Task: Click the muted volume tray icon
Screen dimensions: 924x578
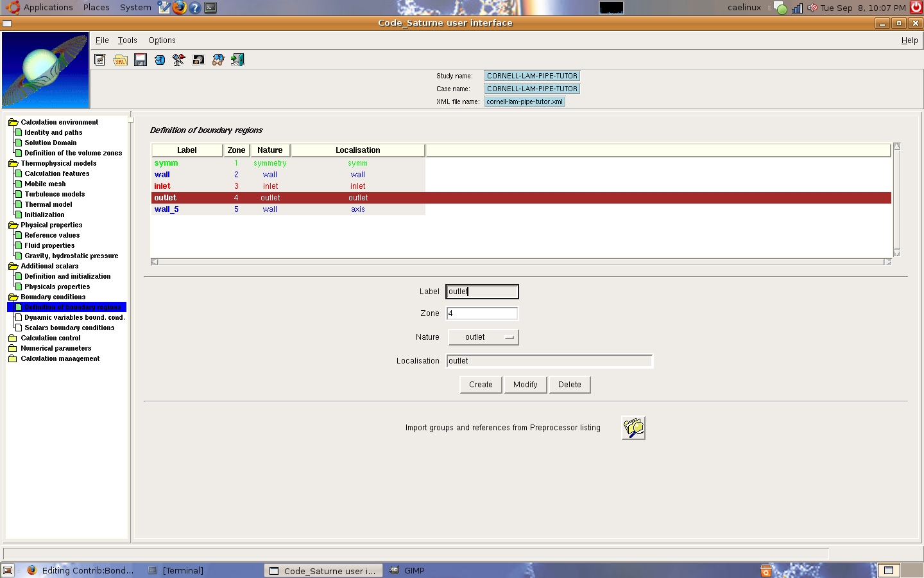Action: tap(812, 8)
